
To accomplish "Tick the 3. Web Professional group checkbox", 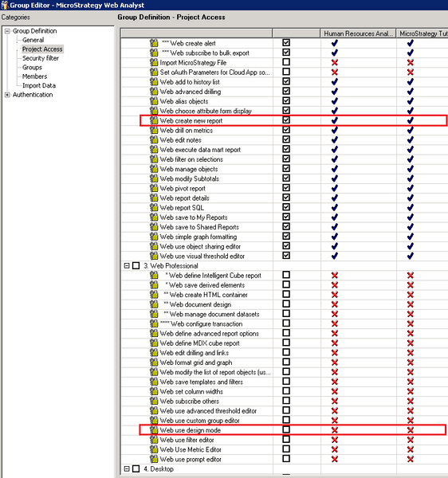I will point(136,265).
